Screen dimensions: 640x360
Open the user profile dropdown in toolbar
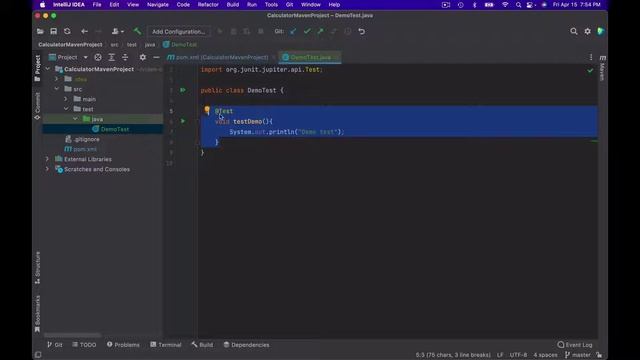(118, 31)
